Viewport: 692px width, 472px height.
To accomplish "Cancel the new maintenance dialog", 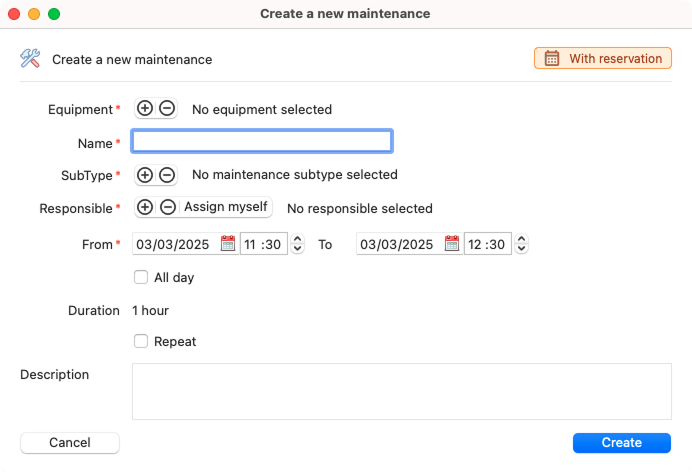I will (70, 443).
